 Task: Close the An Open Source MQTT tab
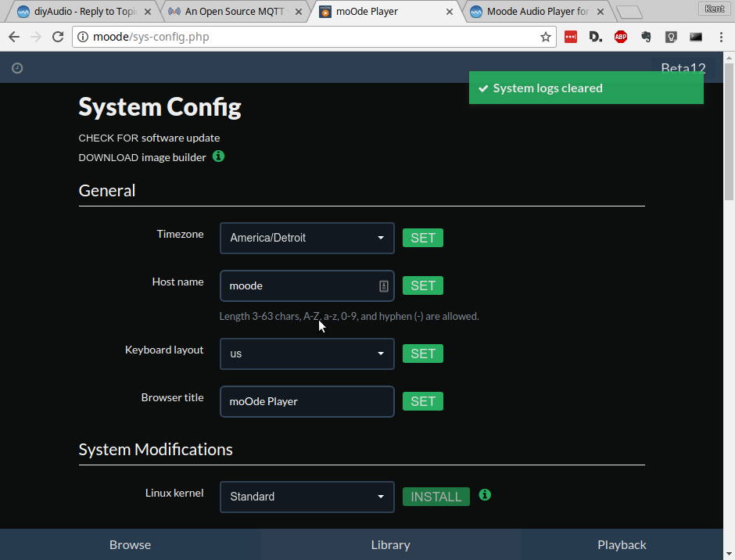(299, 12)
